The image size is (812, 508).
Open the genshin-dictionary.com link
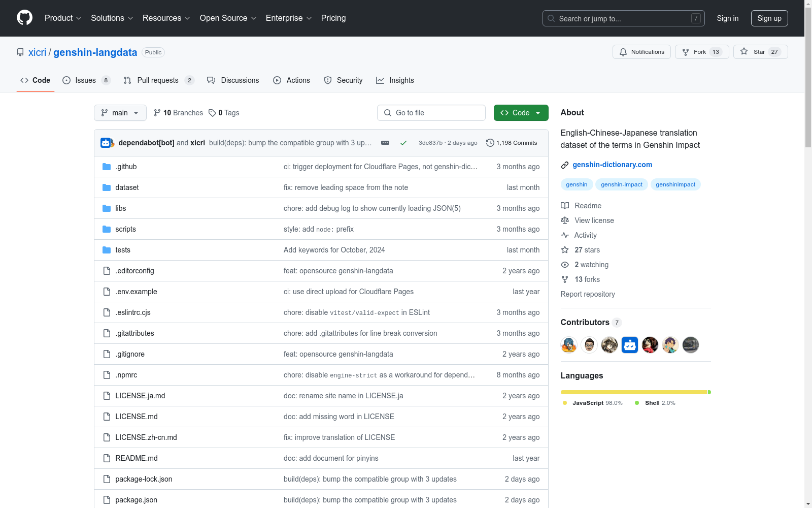point(613,165)
